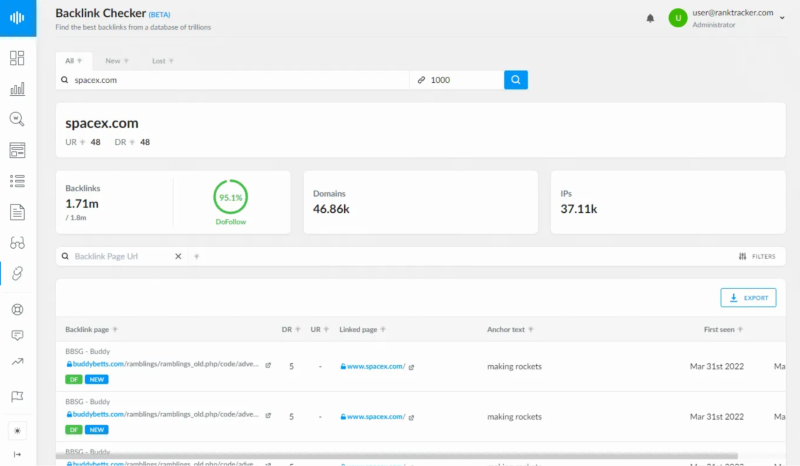800x466 pixels.
Task: Click the Backlinks 1.71m stat
Action: (82, 203)
